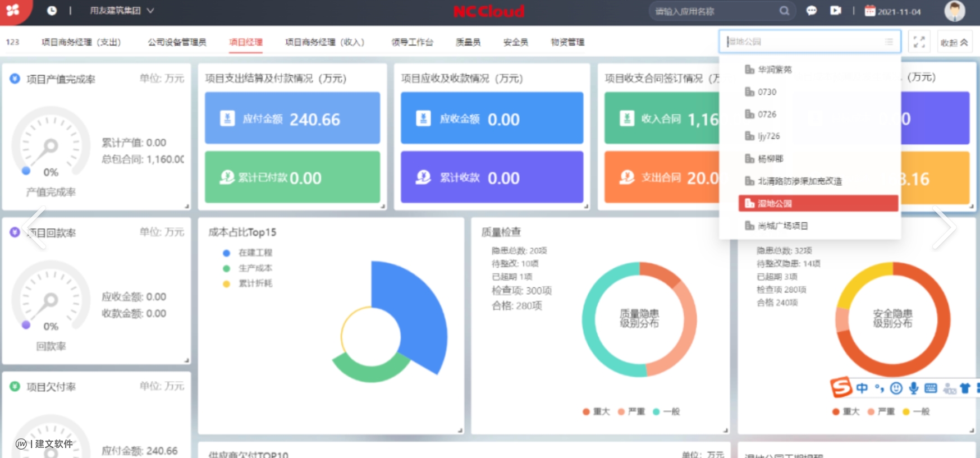980x458 pixels.
Task: Toggle 重大 legend in 质量检查 chart
Action: click(x=596, y=411)
